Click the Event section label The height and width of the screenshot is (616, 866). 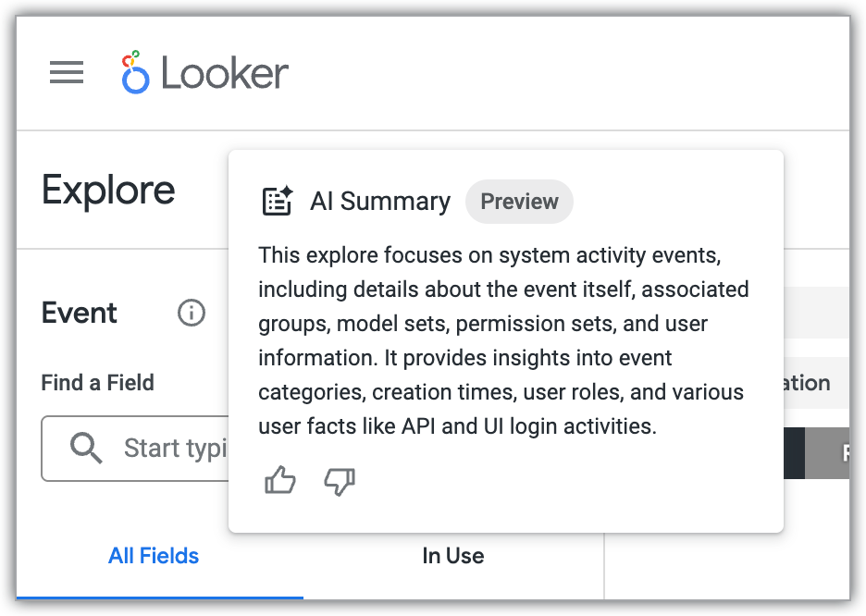(x=80, y=313)
